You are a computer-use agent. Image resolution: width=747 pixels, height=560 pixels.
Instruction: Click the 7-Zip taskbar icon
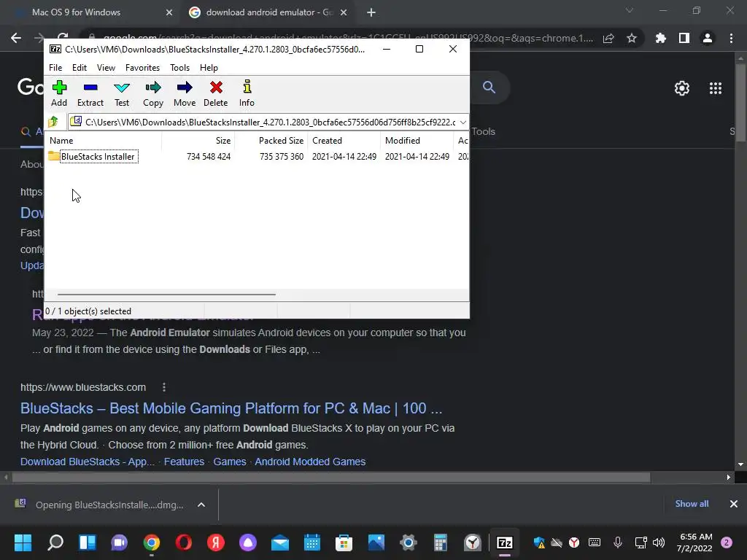(x=505, y=542)
